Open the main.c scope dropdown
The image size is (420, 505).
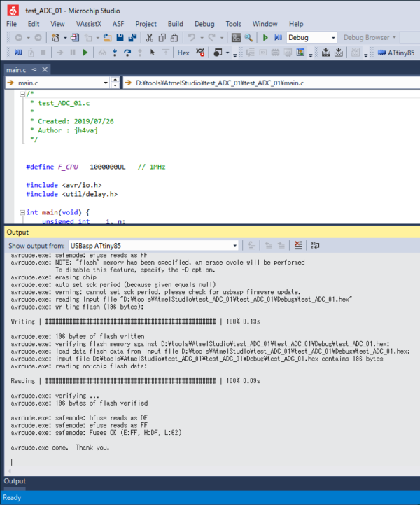click(x=105, y=83)
